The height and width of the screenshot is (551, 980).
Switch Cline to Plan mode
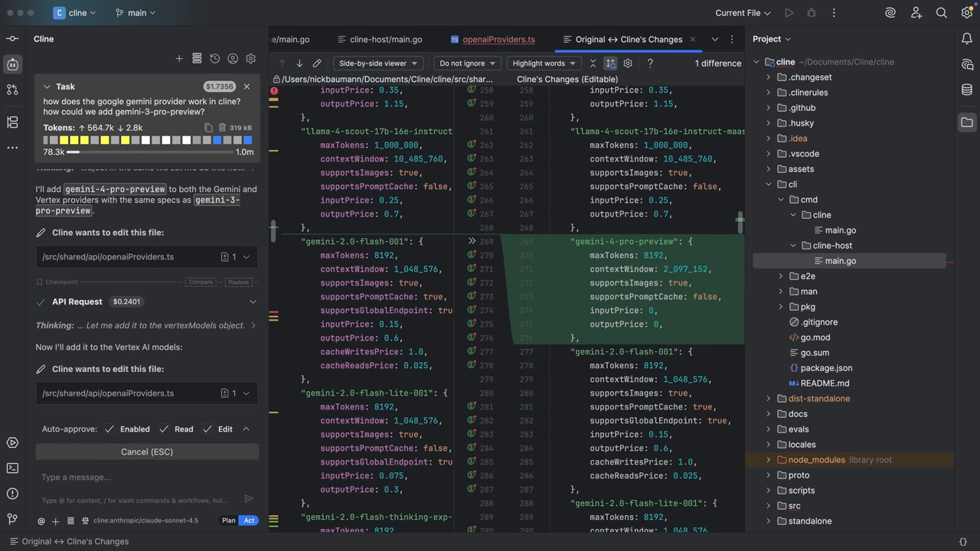[228, 520]
